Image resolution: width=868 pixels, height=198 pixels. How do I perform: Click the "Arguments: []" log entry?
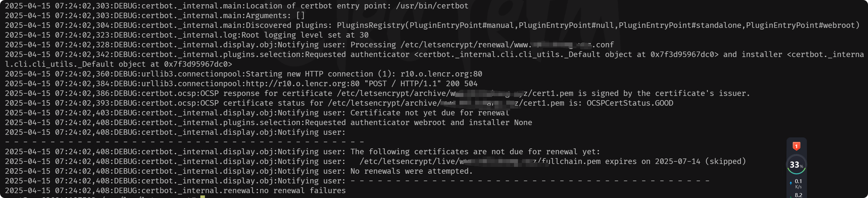275,16
